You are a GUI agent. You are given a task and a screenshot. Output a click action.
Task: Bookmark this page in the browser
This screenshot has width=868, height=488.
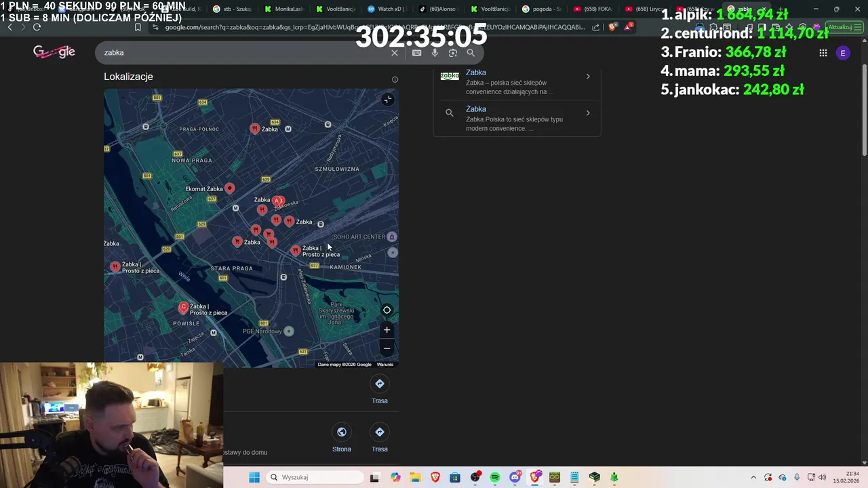point(138,27)
